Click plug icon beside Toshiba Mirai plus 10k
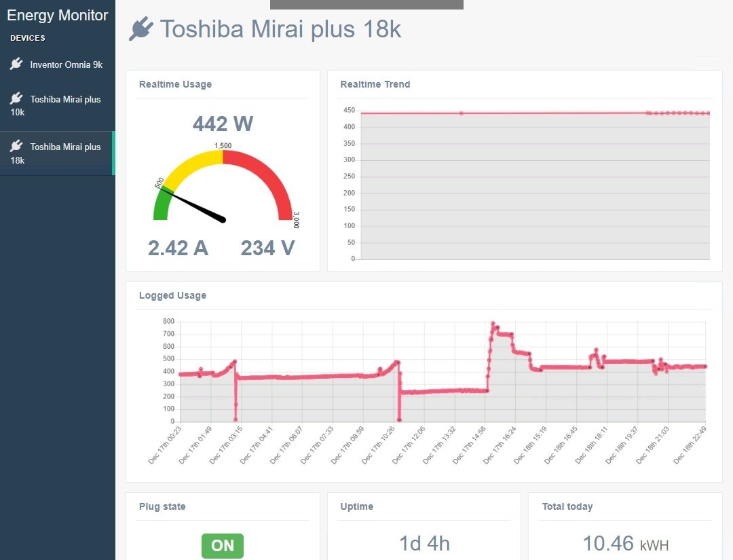The width and height of the screenshot is (733, 560). tap(16, 98)
